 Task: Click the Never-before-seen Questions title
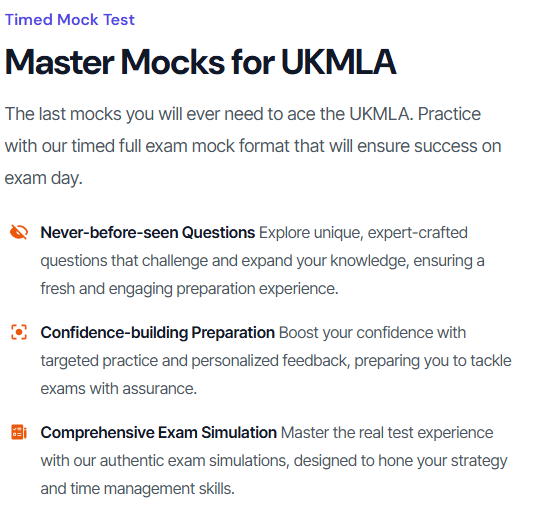click(x=147, y=233)
